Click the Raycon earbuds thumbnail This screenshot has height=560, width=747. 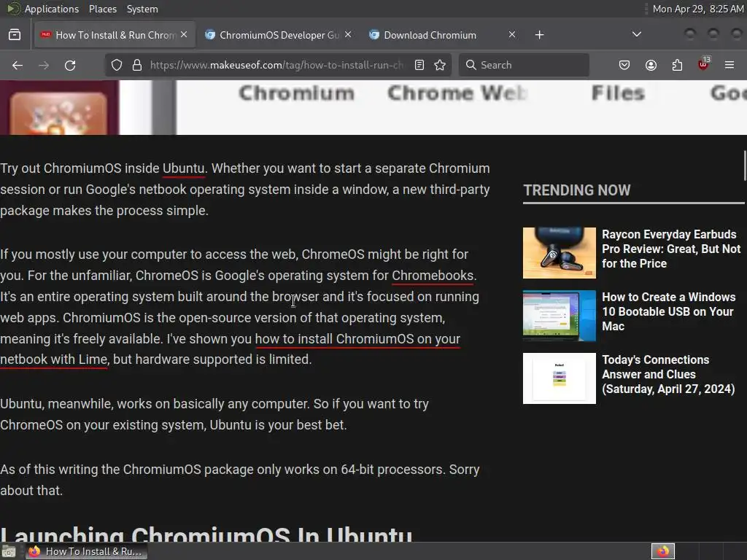point(560,253)
